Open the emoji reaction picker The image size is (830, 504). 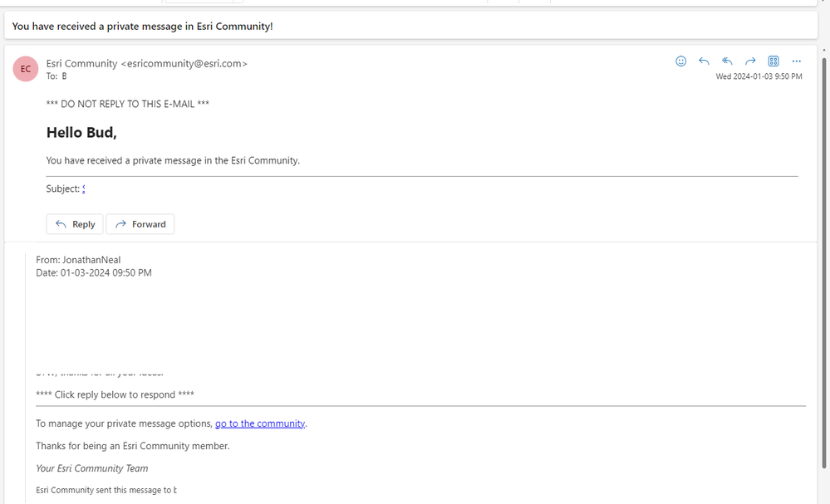tap(681, 61)
